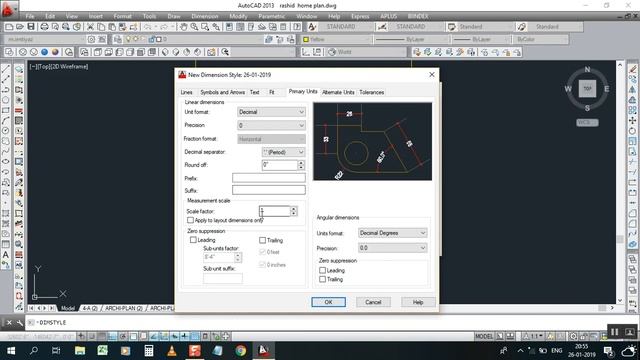Screen dimensions: 640x360
Task: Click Cancel in the dimension style dialog
Action: (373, 302)
